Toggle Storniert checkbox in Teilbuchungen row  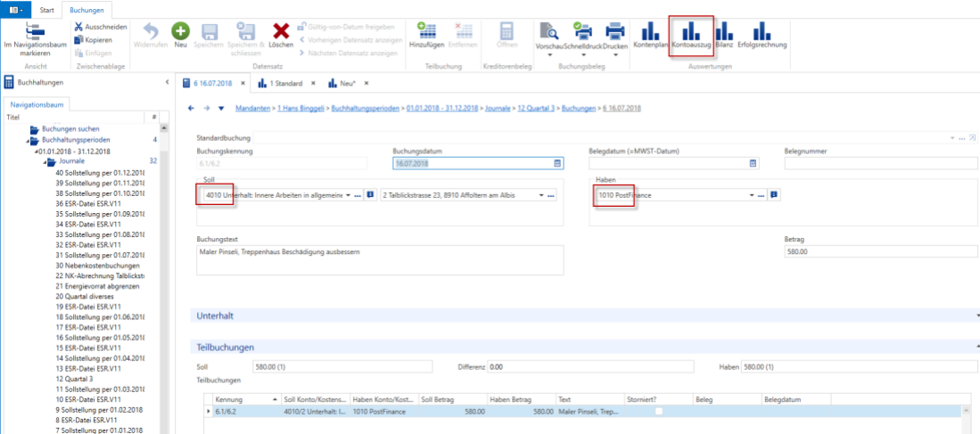pos(659,411)
